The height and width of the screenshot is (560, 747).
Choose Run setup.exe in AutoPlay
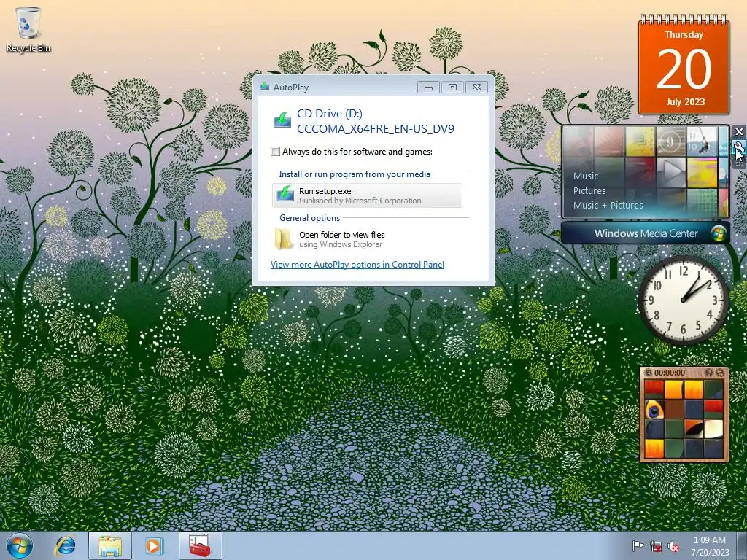(368, 195)
